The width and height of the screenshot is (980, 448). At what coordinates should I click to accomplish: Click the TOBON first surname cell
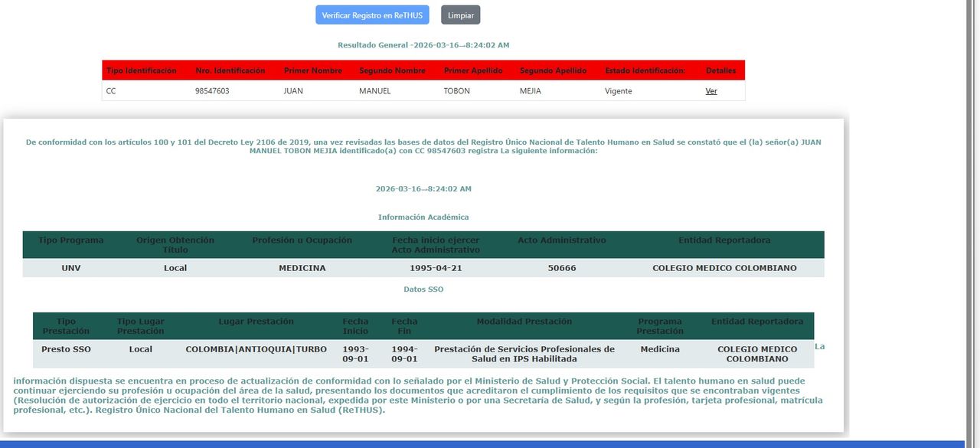coord(457,91)
